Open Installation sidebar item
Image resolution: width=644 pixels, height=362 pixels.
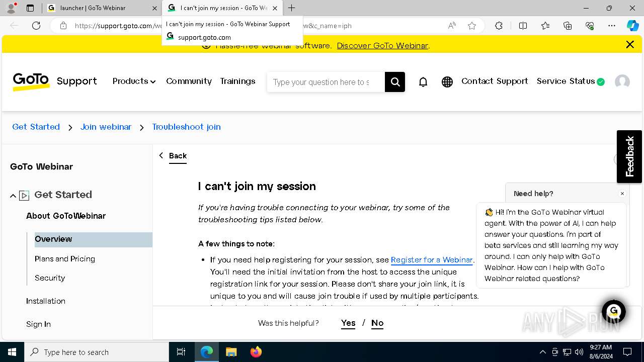click(x=46, y=301)
